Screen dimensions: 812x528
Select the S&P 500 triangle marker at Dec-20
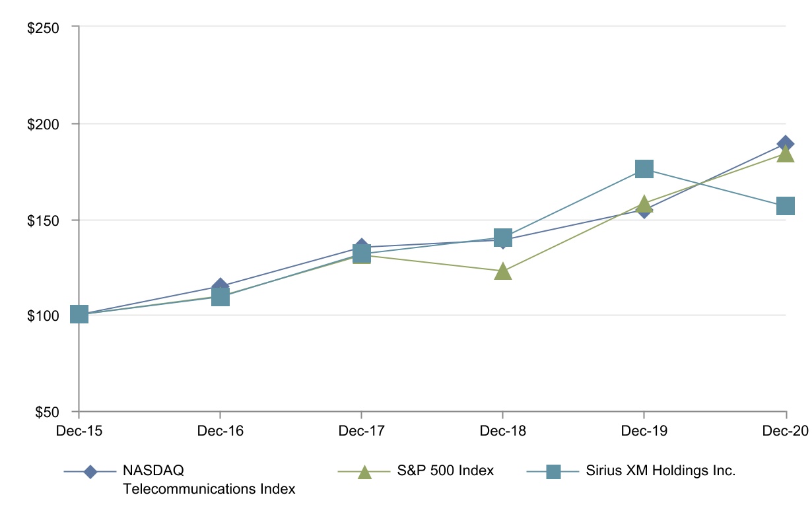click(785, 154)
